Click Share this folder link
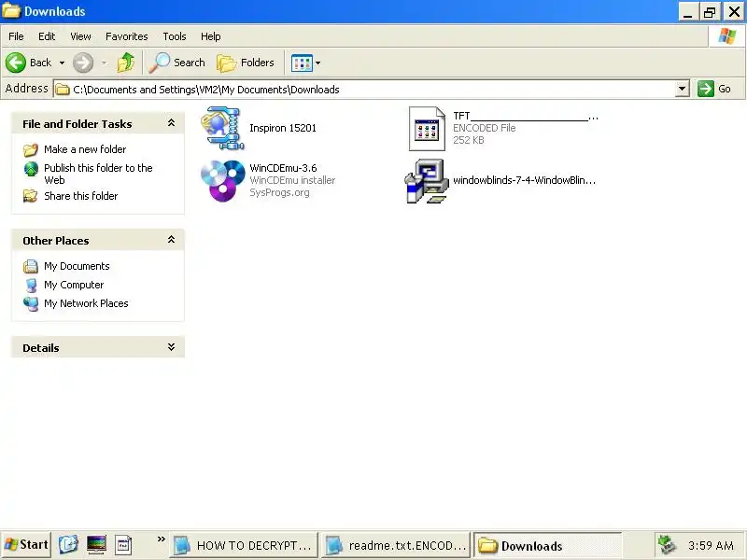 81,196
